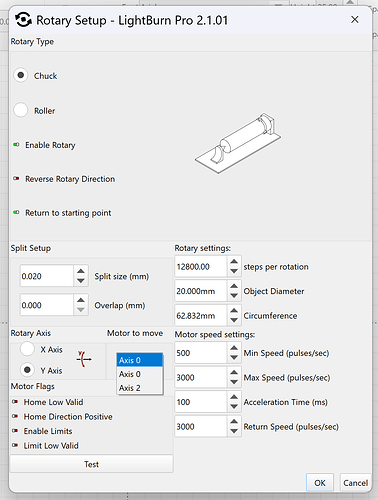378x500 pixels.
Task: Confirm with the OK button
Action: (320, 482)
